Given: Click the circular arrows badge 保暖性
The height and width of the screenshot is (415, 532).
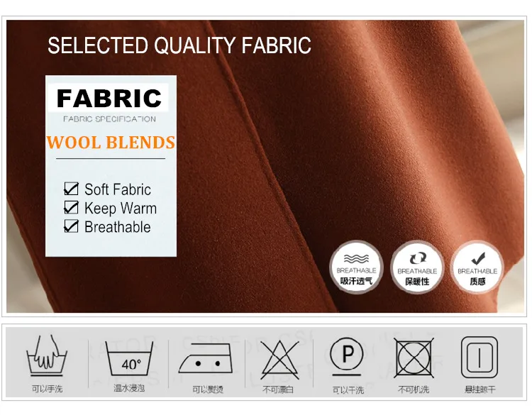Looking at the screenshot, I should tap(417, 267).
